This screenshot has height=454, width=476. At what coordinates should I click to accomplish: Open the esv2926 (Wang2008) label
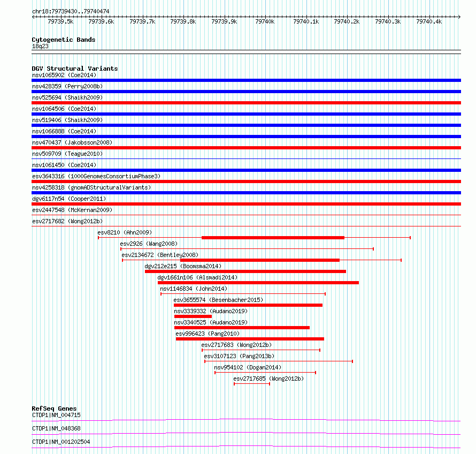pyautogui.click(x=149, y=244)
